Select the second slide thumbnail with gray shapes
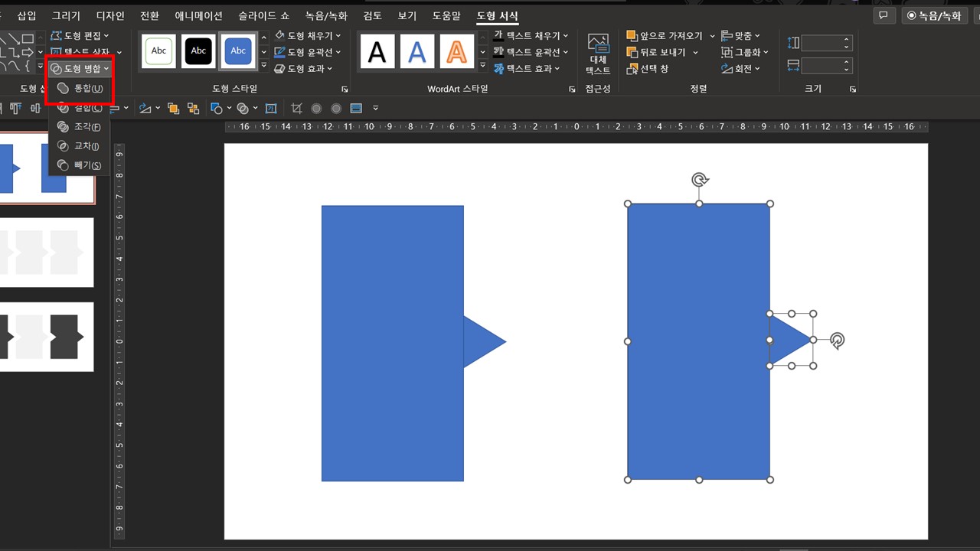Screen dimensions: 980x551 tap(47, 253)
